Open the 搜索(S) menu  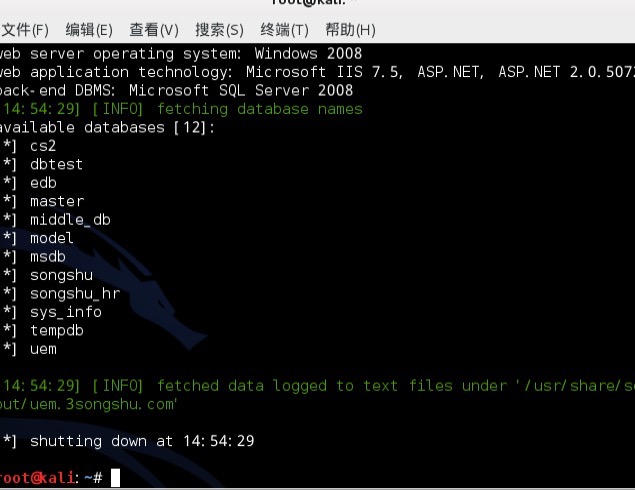(x=219, y=30)
